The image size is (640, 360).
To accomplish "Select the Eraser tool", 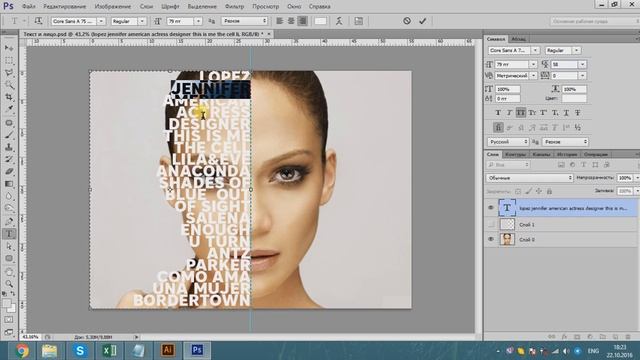I will click(x=9, y=171).
